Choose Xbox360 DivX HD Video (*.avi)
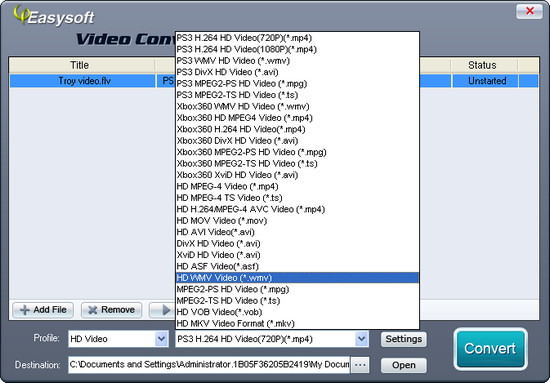 tap(297, 141)
